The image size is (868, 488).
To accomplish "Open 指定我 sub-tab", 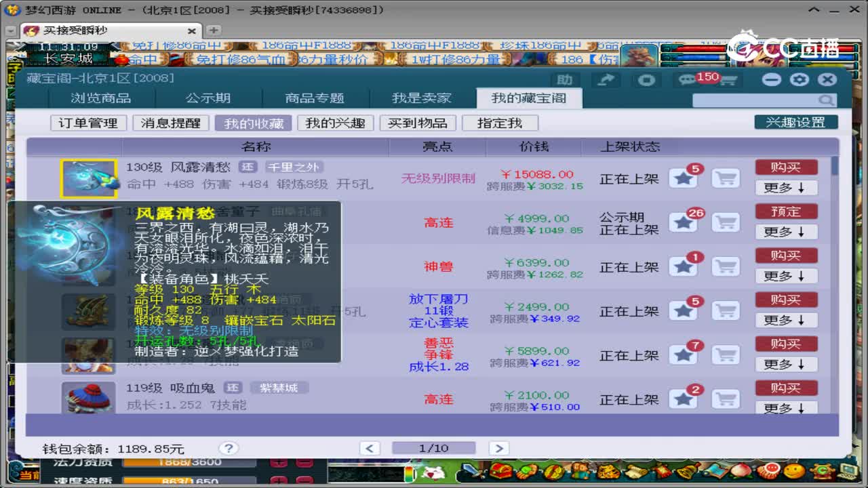I will 500,123.
